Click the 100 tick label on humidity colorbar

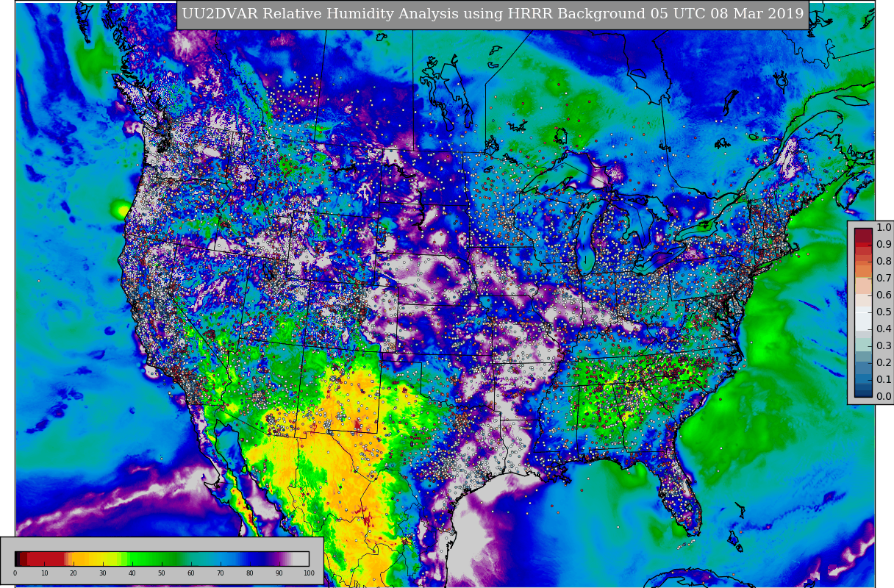tap(309, 573)
